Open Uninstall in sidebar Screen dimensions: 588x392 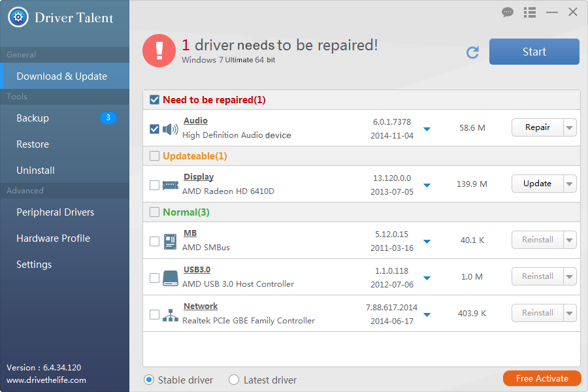pos(65,171)
